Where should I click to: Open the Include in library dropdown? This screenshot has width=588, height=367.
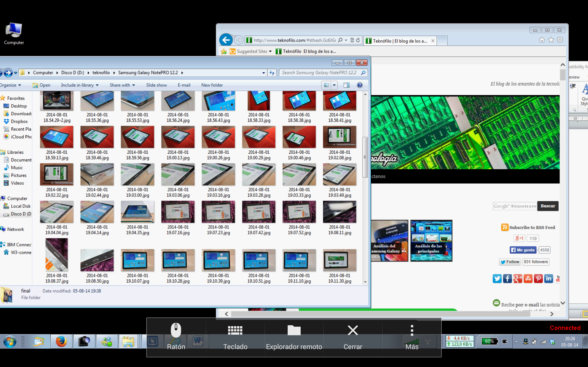[80, 85]
